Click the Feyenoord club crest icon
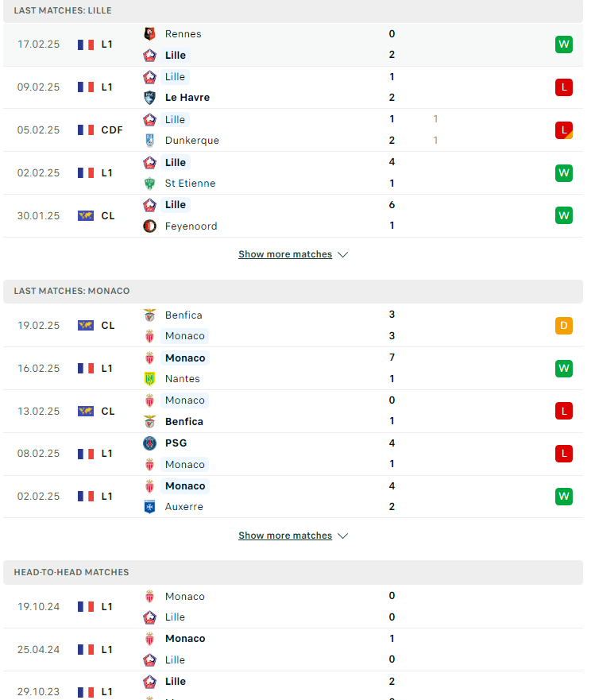Viewport: 591px width, 700px height. [x=149, y=226]
